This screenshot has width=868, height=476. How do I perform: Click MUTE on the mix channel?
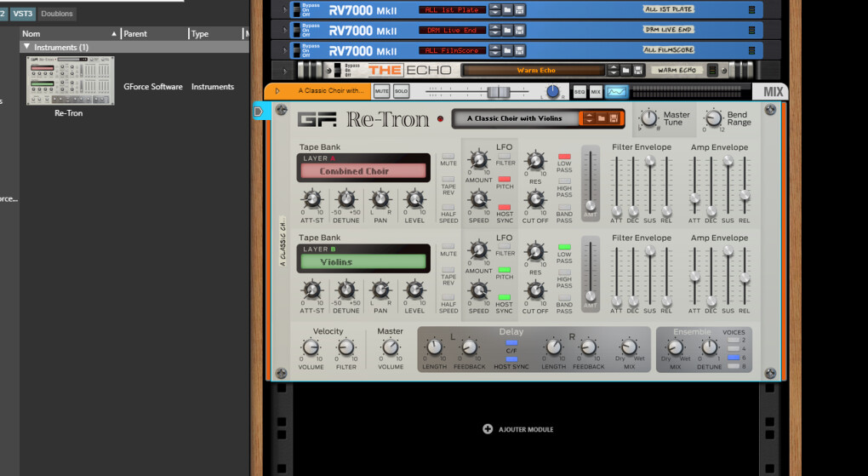381,91
